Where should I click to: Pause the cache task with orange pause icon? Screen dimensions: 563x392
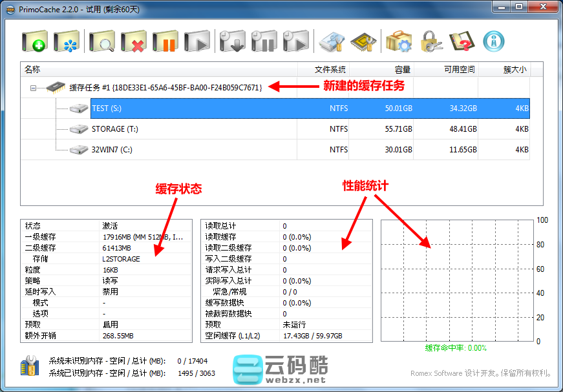[165, 42]
